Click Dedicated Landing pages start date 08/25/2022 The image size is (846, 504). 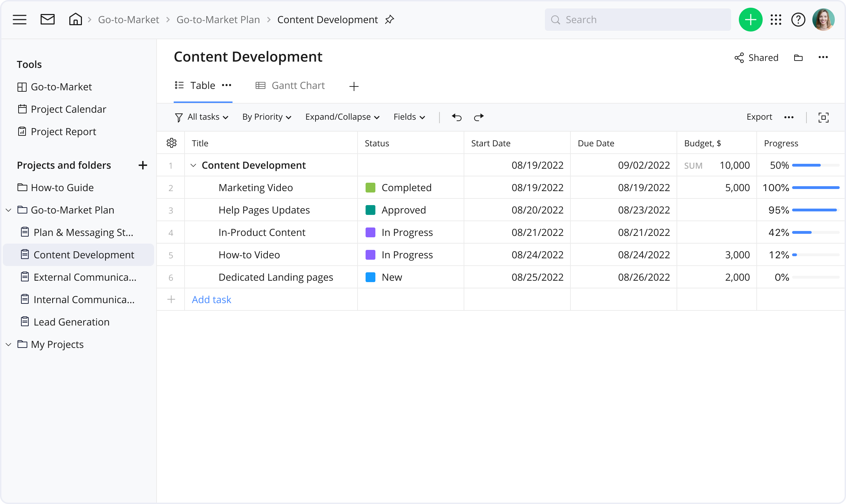537,277
